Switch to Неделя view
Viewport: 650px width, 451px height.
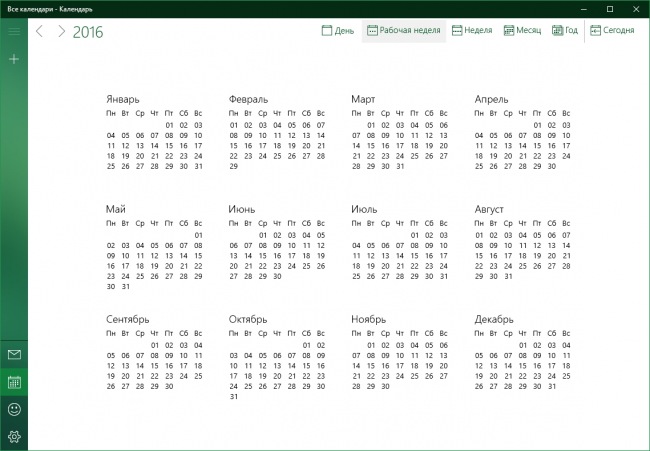pyautogui.click(x=472, y=31)
